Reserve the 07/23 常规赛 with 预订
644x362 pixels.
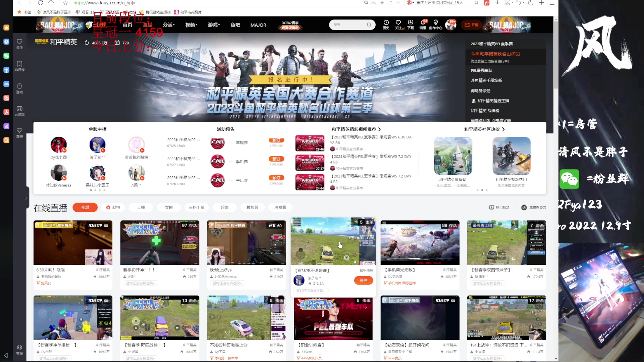276,140
